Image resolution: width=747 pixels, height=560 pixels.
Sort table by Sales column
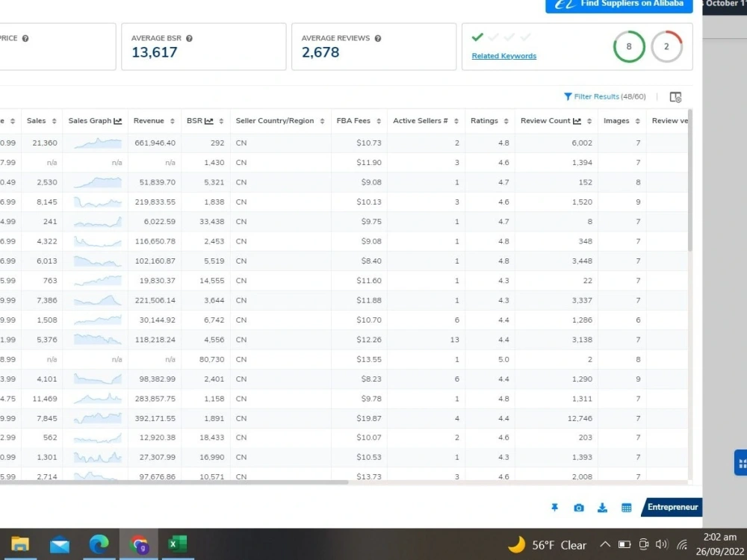pyautogui.click(x=54, y=122)
